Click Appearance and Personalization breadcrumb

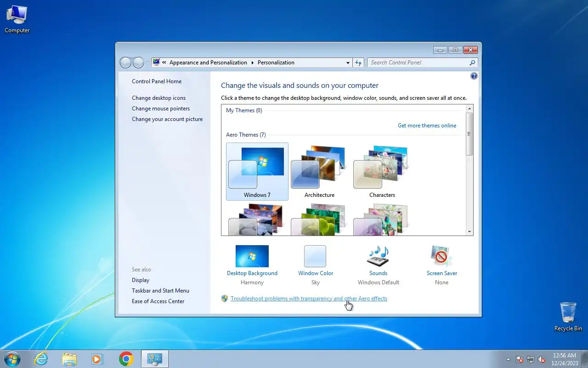(208, 63)
